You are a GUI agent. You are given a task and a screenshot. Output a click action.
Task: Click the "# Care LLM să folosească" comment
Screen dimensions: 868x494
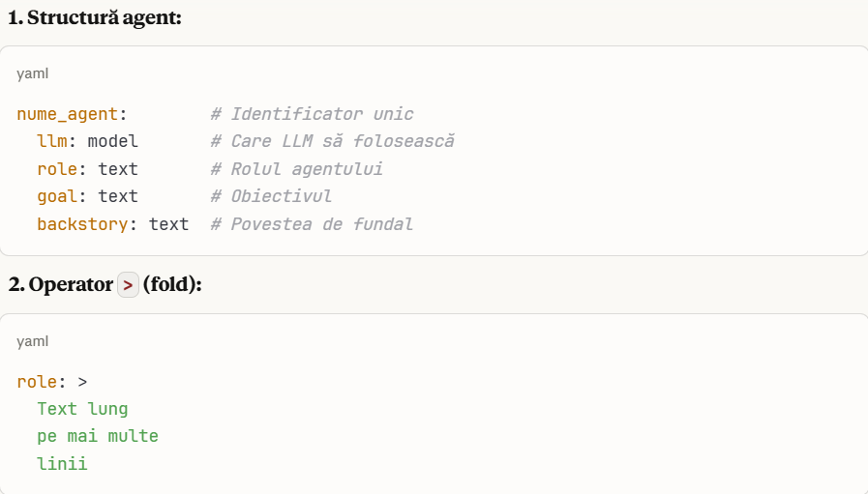332,141
